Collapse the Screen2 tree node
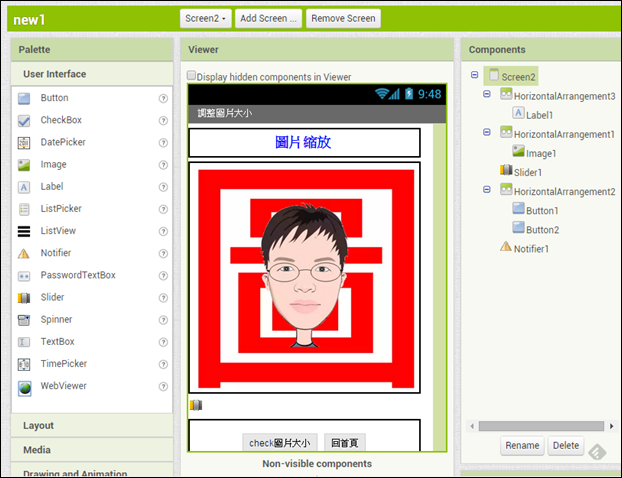The image size is (622, 478). click(474, 75)
